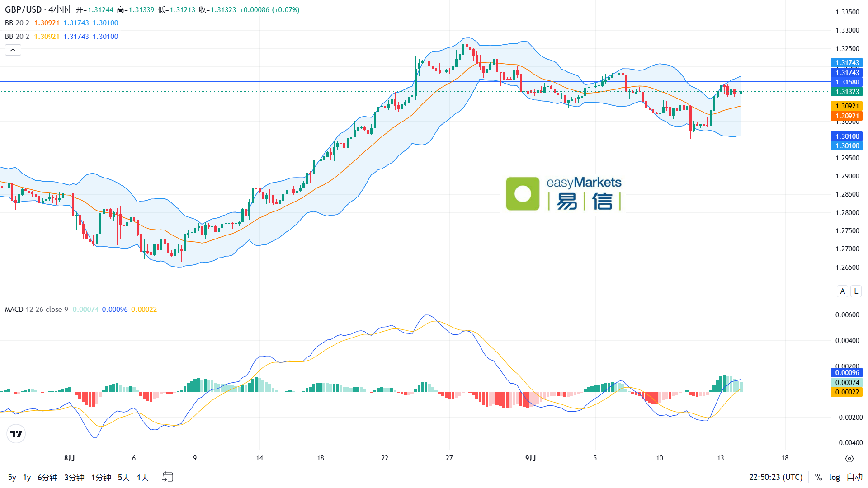This screenshot has width=868, height=488.
Task: Click the 9月 date axis label
Action: (x=531, y=458)
